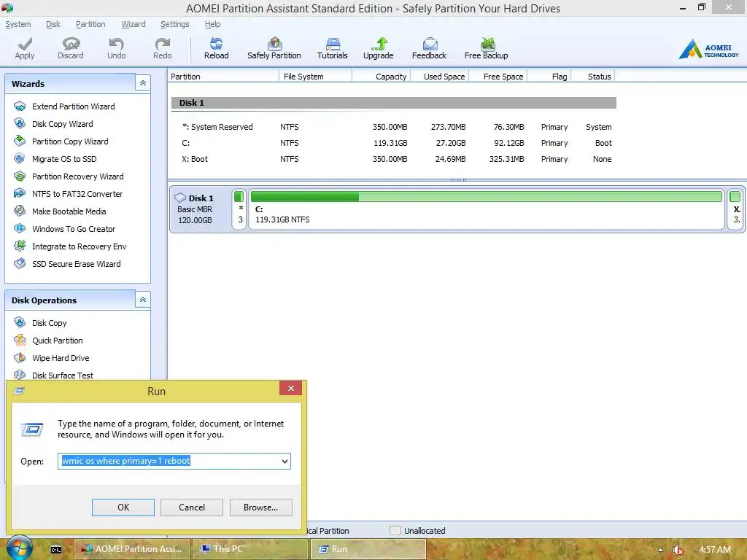
Task: Close the Run dialog
Action: pyautogui.click(x=290, y=389)
